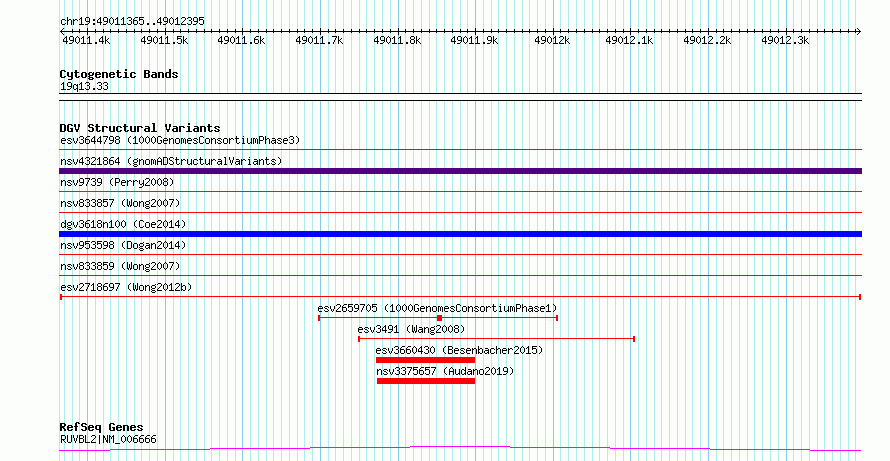Click esv2718697 (Wong2012b) variant label
Image resolution: width=890 pixels, height=461 pixels.
click(x=126, y=287)
